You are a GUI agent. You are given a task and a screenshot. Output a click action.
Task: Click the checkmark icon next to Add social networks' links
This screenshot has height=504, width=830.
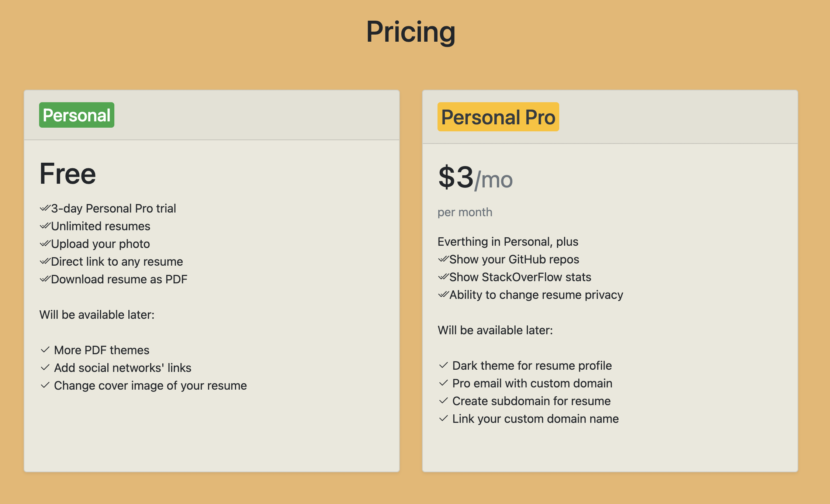click(45, 367)
